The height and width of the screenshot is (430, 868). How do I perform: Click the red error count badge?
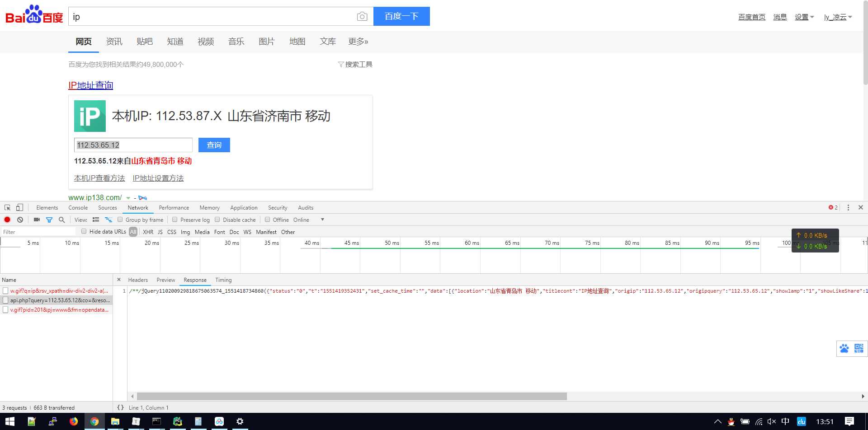pos(833,207)
